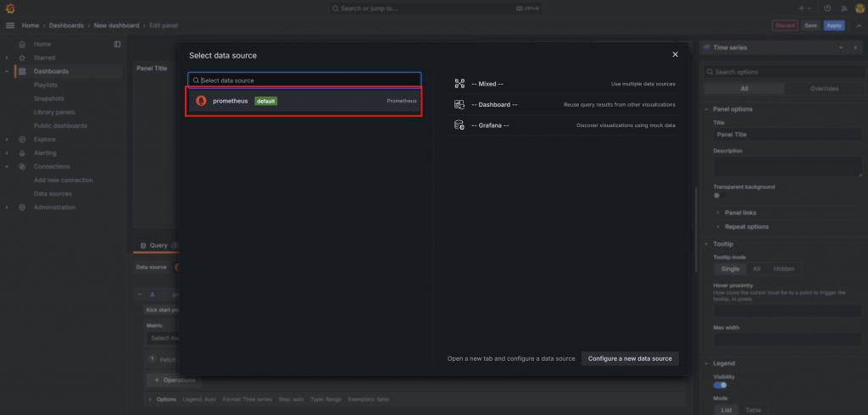Toggle the Legend Visibility switch
Screen dimensions: 868x415
click(x=721, y=385)
